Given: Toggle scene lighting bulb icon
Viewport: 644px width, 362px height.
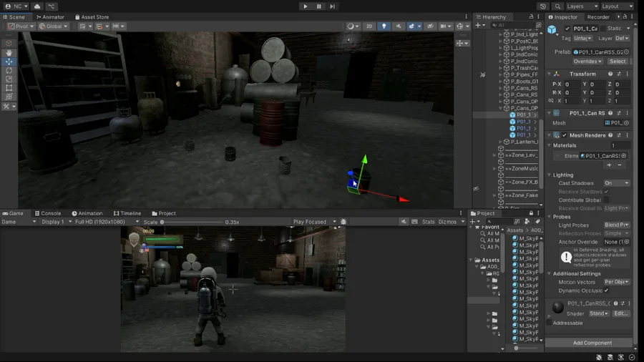Looking at the screenshot, I should click(384, 26).
